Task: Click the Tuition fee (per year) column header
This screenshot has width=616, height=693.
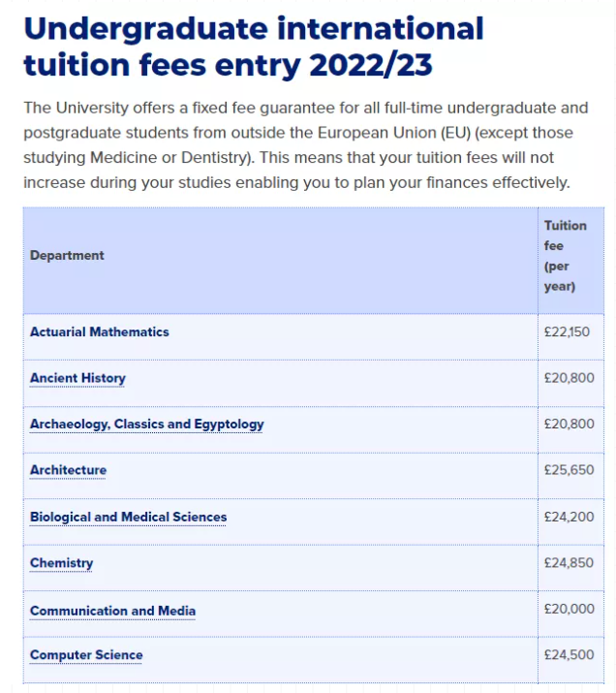Action: [x=565, y=255]
